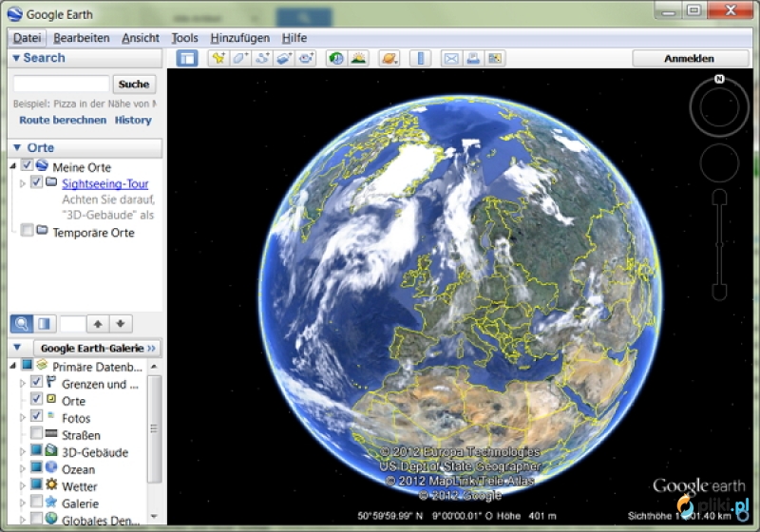Add an image overlay from toolbar
This screenshot has height=532, width=760.
coord(284,59)
